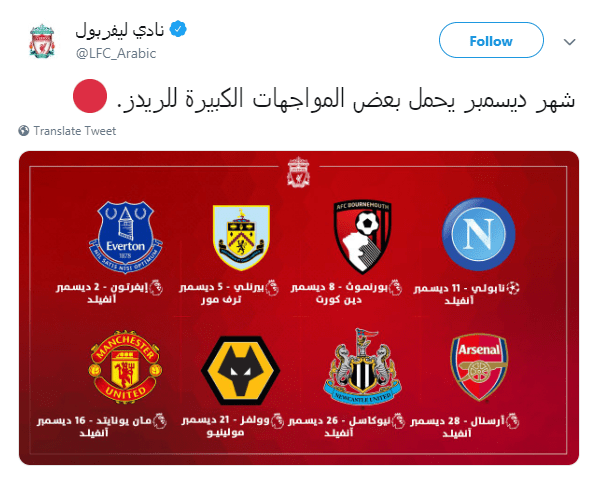The height and width of the screenshot is (477, 592).
Task: Click the Newcastle United crest
Action: [x=362, y=368]
